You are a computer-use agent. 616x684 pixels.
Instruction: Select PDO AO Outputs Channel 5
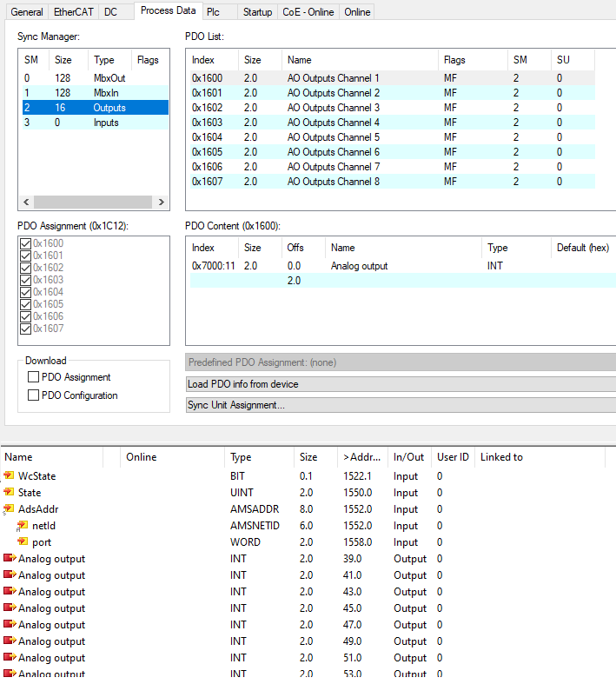[x=393, y=137]
